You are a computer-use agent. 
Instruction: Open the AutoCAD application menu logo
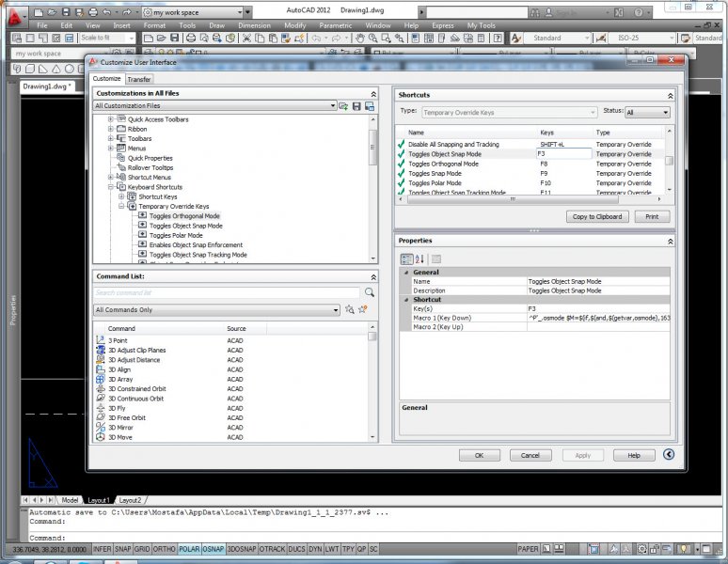pos(15,17)
